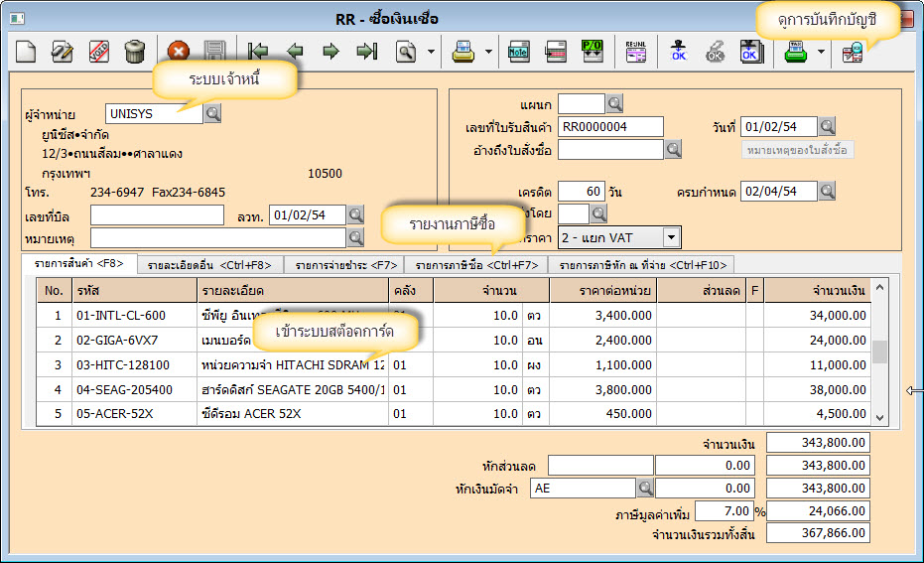Open รายการภาษีหัก ณ ที่จ่าย <Ctrl+F10> tab
This screenshot has height=563, width=924.
[643, 265]
